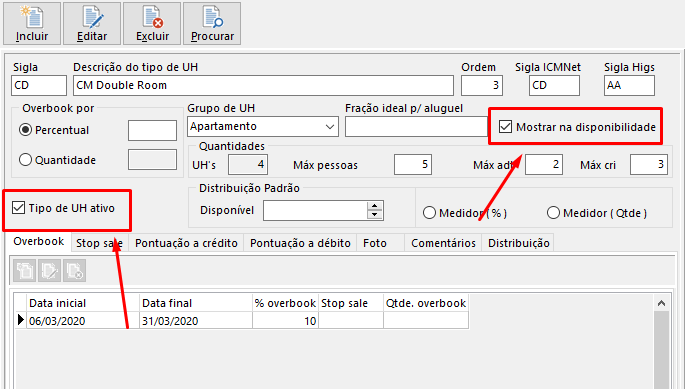685x389 pixels.
Task: Click the % overbook column header
Action: point(285,303)
